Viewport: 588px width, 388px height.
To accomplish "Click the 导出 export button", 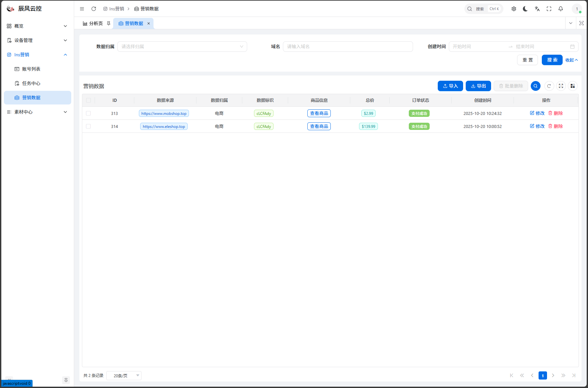I will (x=478, y=86).
